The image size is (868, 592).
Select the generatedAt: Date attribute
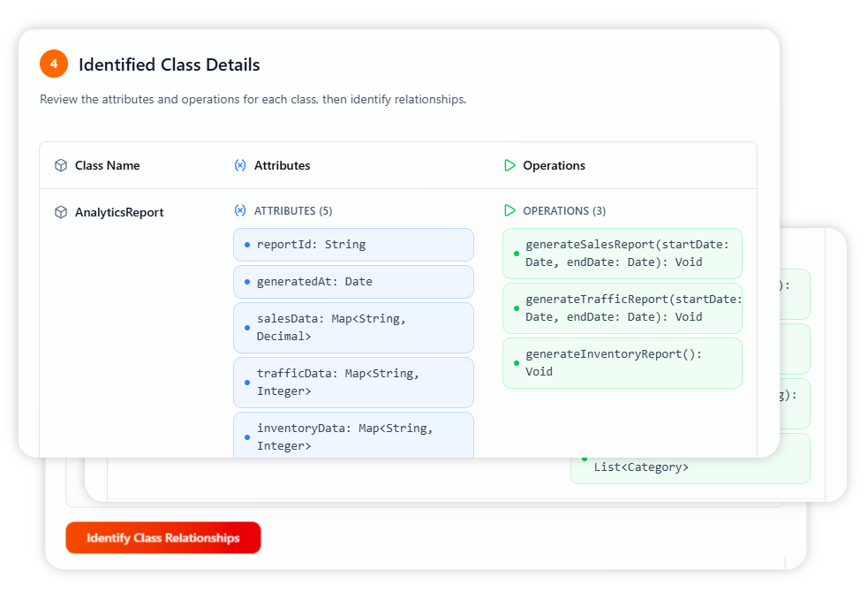click(x=353, y=282)
